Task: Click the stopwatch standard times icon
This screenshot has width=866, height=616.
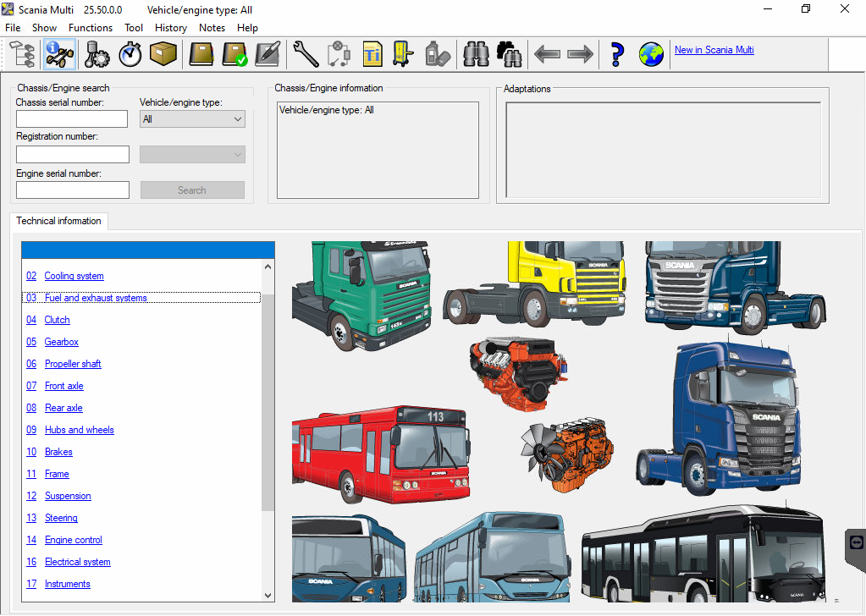Action: (130, 54)
